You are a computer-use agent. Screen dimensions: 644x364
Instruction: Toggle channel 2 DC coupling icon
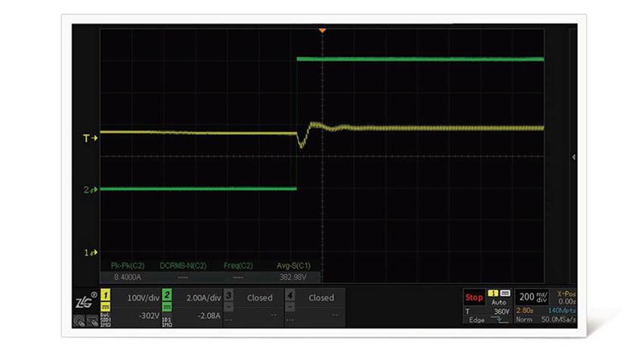167,307
